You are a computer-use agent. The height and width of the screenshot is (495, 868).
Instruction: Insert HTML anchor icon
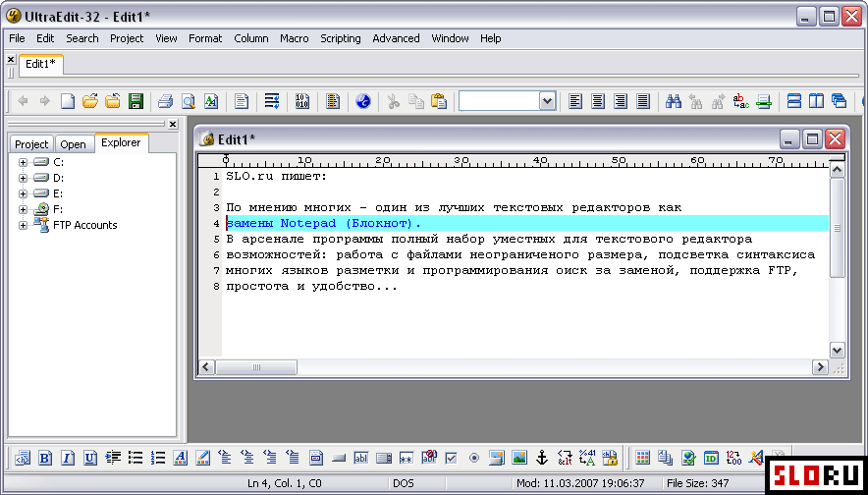pos(542,458)
